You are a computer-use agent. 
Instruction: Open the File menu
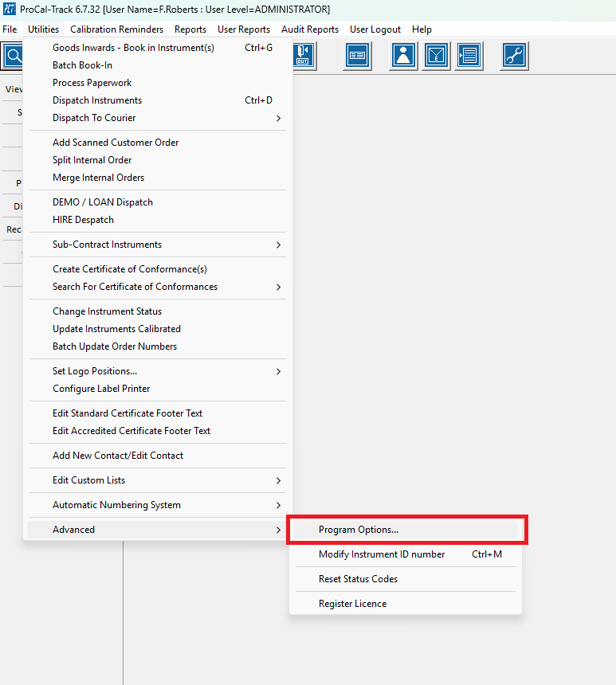tap(10, 29)
